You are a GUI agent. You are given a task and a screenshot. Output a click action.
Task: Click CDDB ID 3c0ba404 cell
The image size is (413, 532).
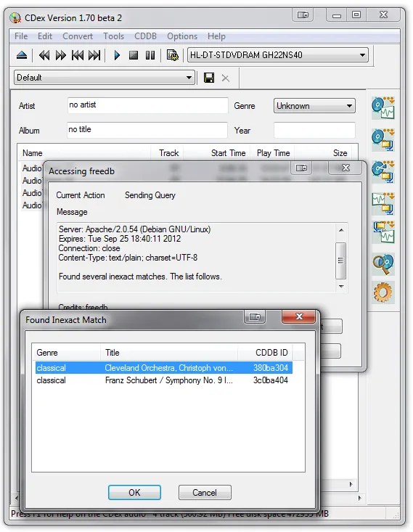271,380
